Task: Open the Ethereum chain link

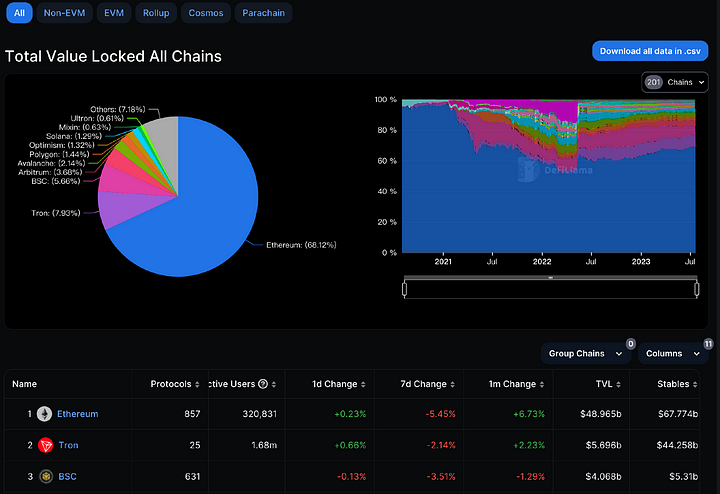Action: [77, 414]
